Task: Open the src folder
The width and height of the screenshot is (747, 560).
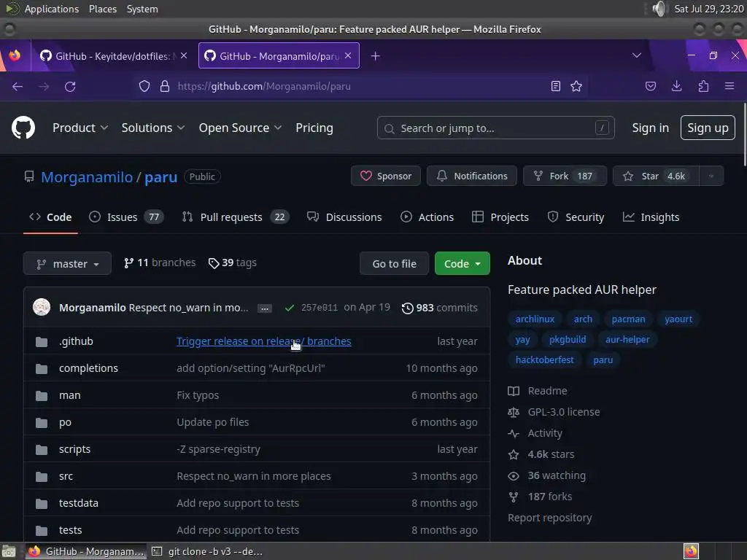Action: pos(66,476)
